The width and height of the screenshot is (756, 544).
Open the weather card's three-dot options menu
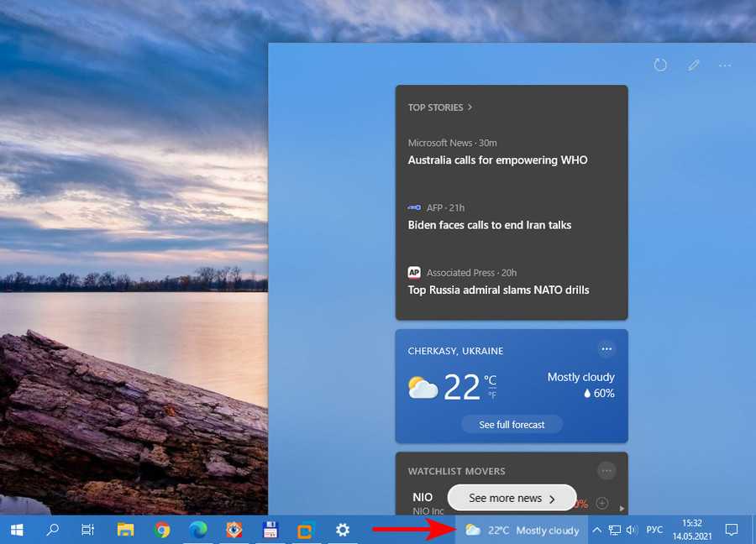pyautogui.click(x=606, y=349)
